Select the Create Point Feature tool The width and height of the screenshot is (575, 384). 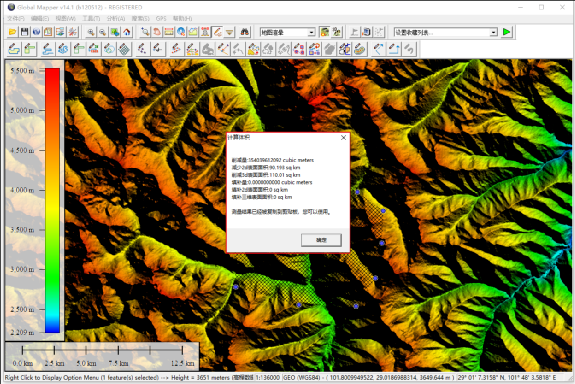click(142, 49)
